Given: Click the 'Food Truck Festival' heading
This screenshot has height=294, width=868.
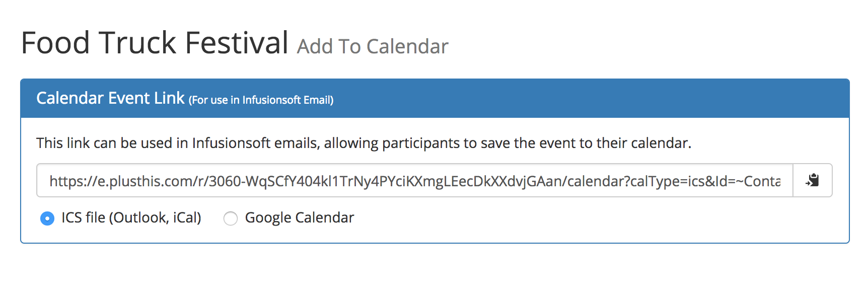Looking at the screenshot, I should (x=155, y=42).
